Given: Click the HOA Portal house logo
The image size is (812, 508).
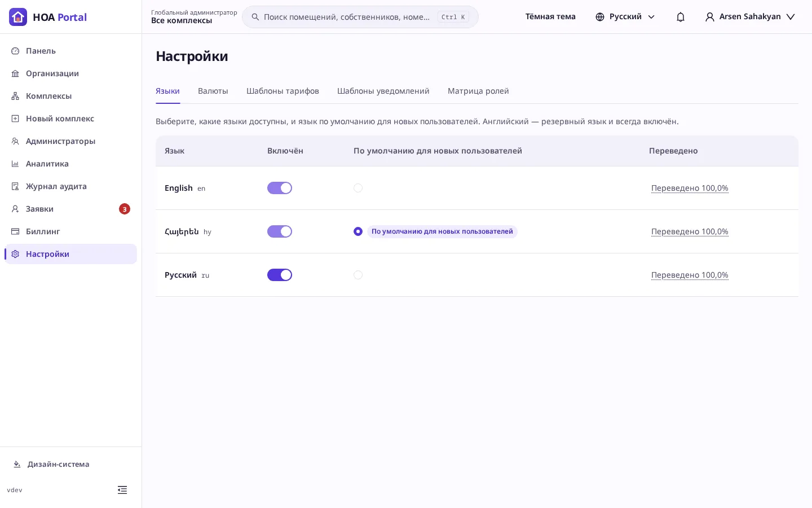Looking at the screenshot, I should [x=18, y=17].
